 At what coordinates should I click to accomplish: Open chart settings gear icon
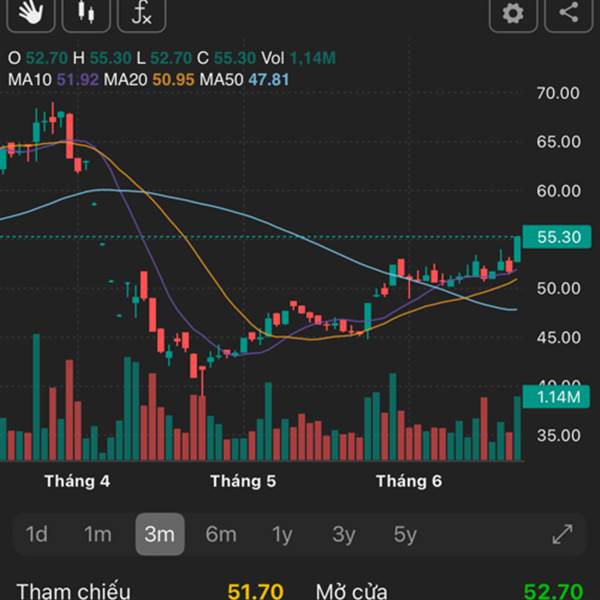(x=513, y=14)
